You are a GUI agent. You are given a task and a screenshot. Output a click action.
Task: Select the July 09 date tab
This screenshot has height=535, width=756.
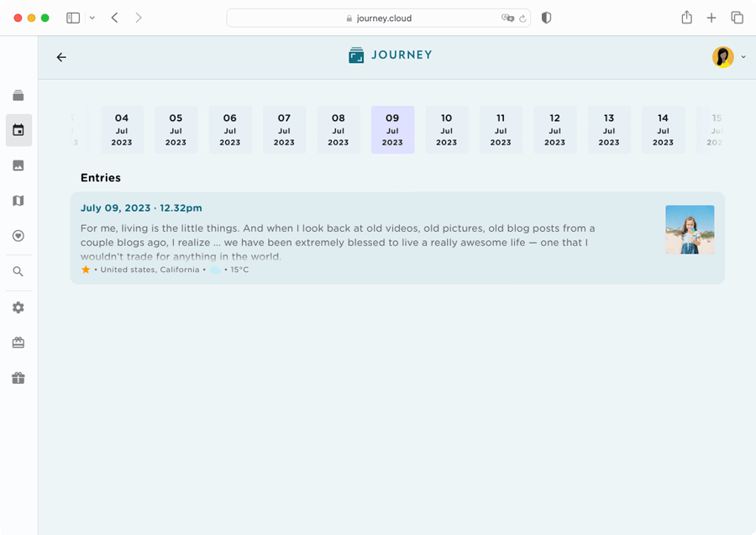tap(392, 129)
